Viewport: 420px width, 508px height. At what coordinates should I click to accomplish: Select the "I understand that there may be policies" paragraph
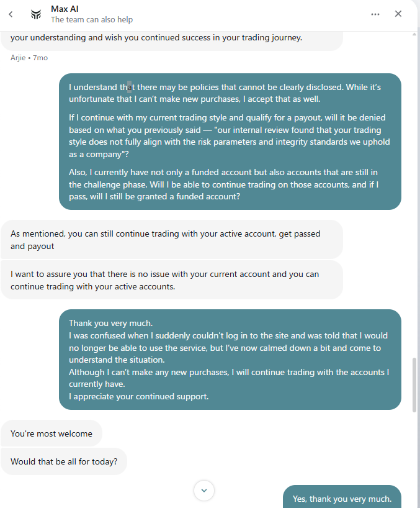pos(225,93)
